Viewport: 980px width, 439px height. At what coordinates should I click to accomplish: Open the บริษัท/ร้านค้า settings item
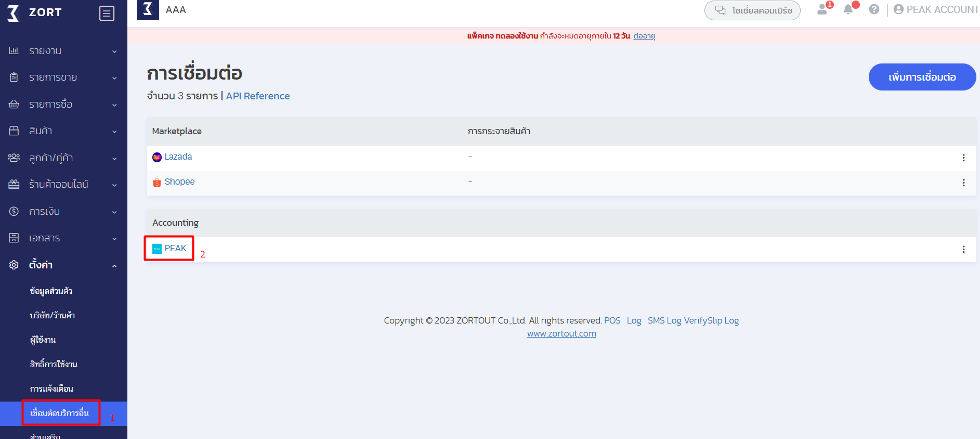[53, 316]
